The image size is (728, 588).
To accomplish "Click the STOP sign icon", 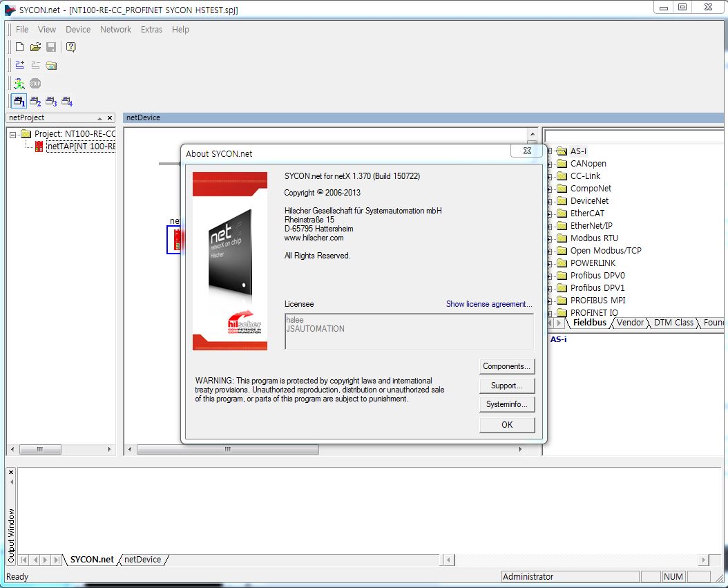I will point(35,84).
